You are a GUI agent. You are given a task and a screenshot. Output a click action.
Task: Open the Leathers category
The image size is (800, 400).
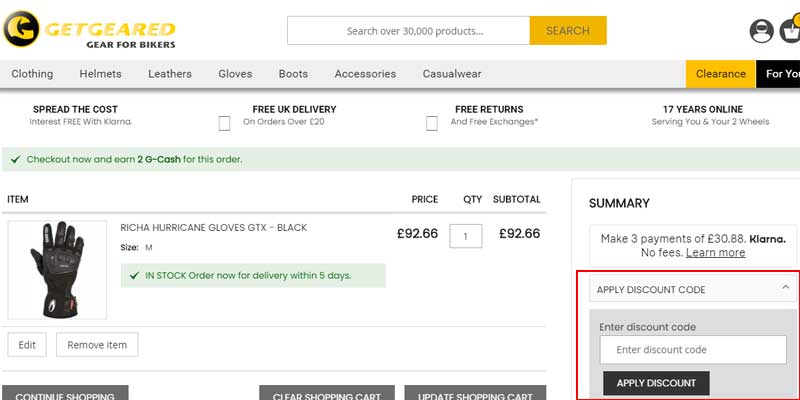170,74
